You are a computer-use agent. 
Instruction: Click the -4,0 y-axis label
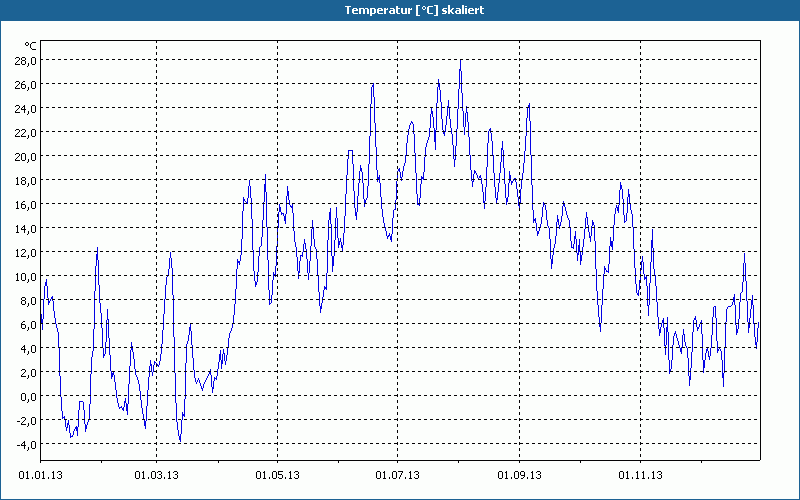(25, 444)
